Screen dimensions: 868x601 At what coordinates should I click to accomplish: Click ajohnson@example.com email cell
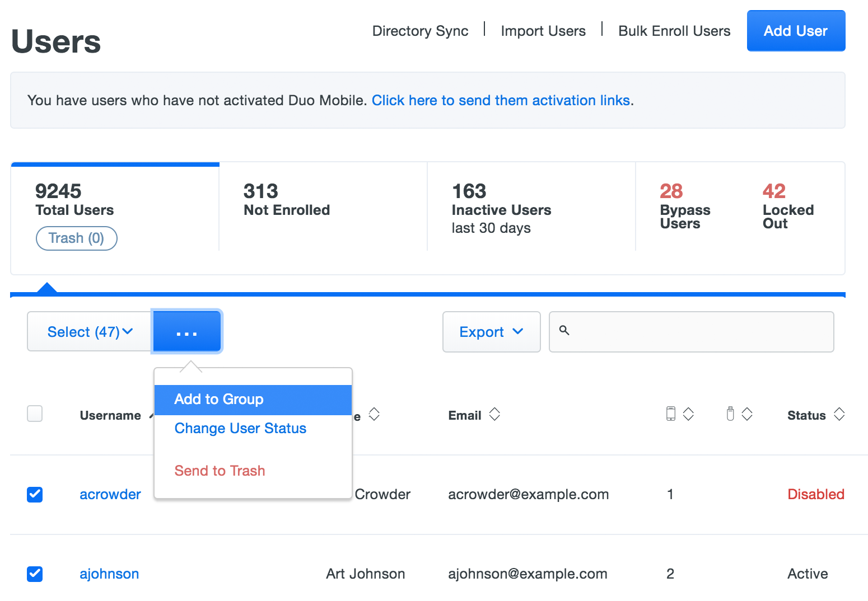tap(528, 574)
